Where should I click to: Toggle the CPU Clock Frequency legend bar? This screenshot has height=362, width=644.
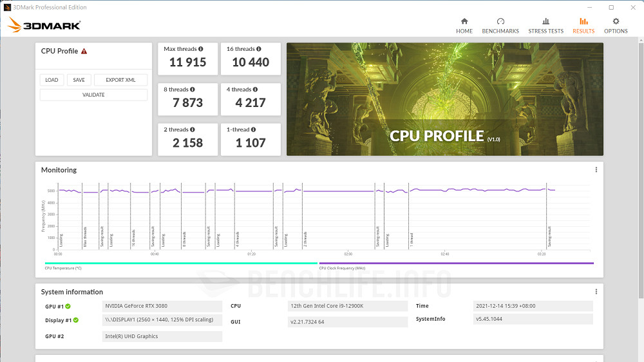click(457, 263)
